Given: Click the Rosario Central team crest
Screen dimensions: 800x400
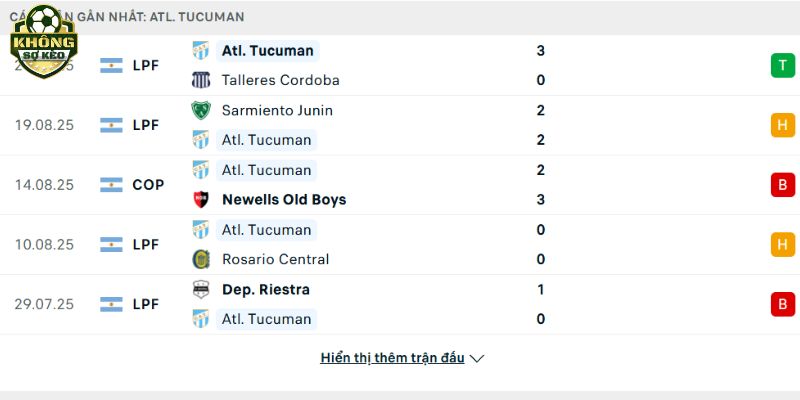Looking at the screenshot, I should coord(201,259).
